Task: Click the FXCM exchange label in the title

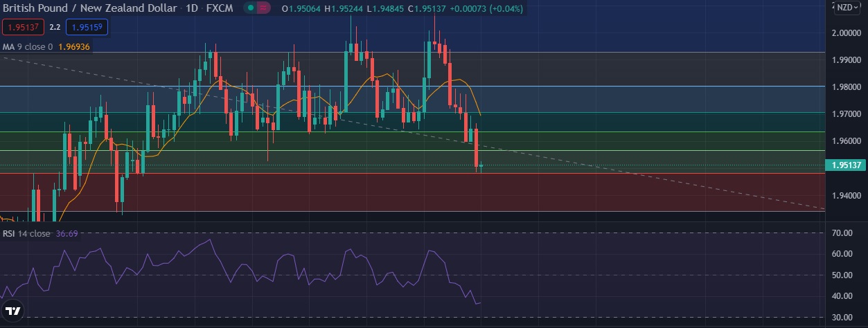Action: coord(220,8)
